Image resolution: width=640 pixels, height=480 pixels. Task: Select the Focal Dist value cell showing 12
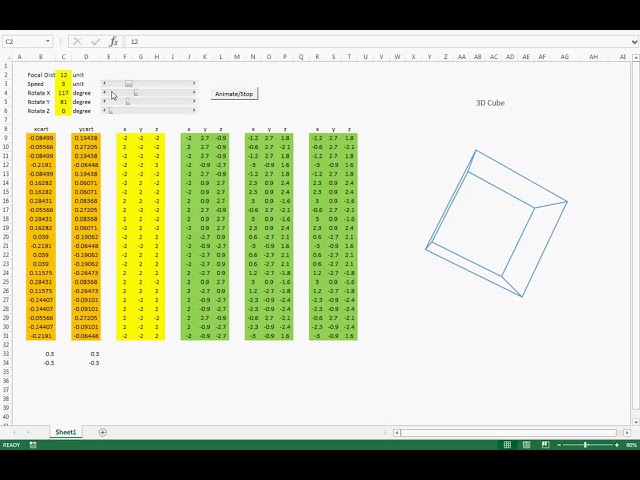pyautogui.click(x=63, y=75)
